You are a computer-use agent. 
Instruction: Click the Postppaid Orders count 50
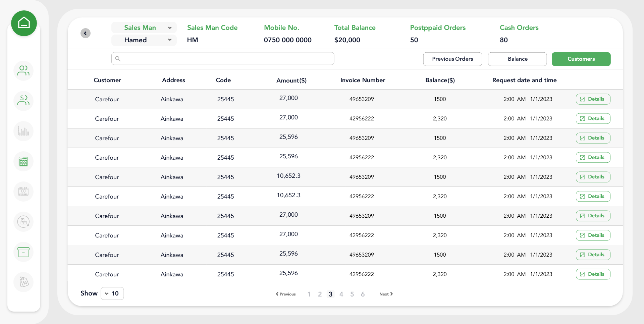coord(414,40)
